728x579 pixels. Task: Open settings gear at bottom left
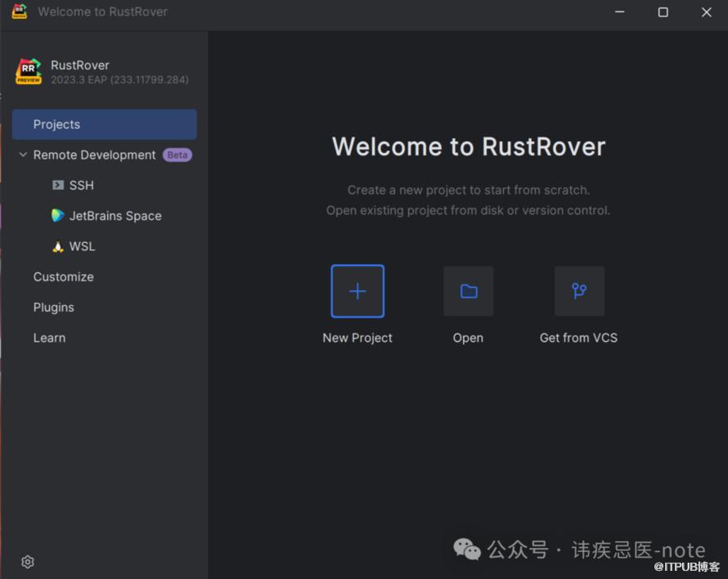tap(28, 562)
